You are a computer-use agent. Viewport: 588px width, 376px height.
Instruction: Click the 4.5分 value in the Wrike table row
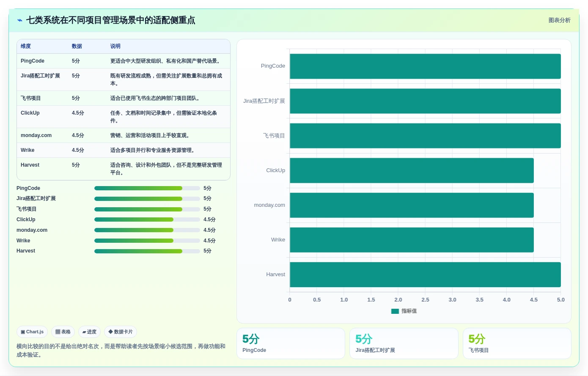coord(78,150)
